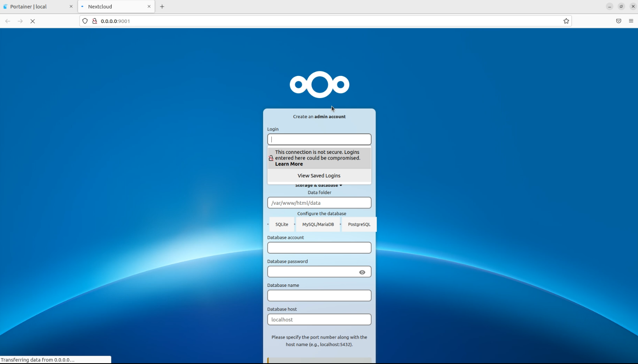Close the Portainer tab
The image size is (638, 364).
tap(71, 7)
